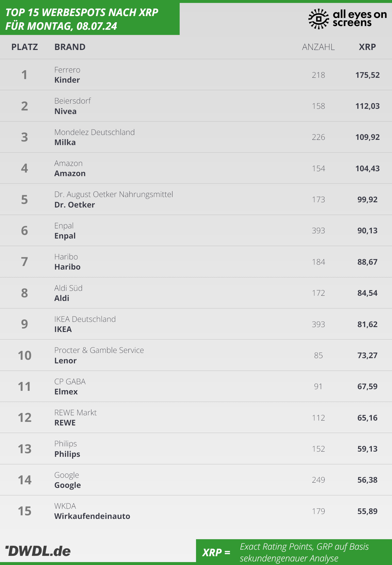Click the green title banner headline
This screenshot has width=392, height=565.
[82, 19]
